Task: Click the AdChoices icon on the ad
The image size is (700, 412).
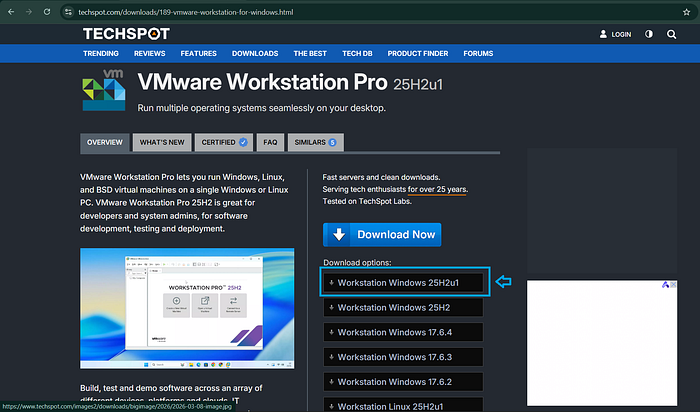Action: point(665,285)
